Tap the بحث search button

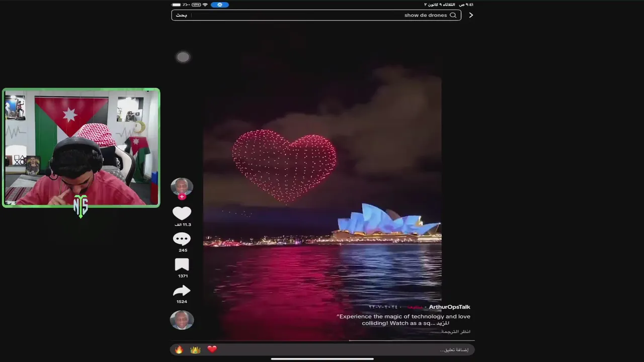[x=181, y=15]
